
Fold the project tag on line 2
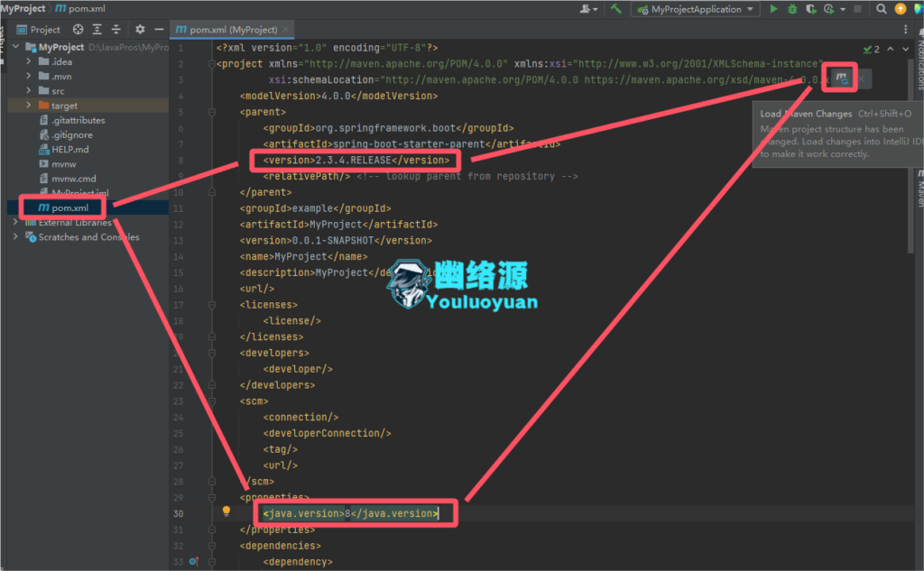coord(212,64)
